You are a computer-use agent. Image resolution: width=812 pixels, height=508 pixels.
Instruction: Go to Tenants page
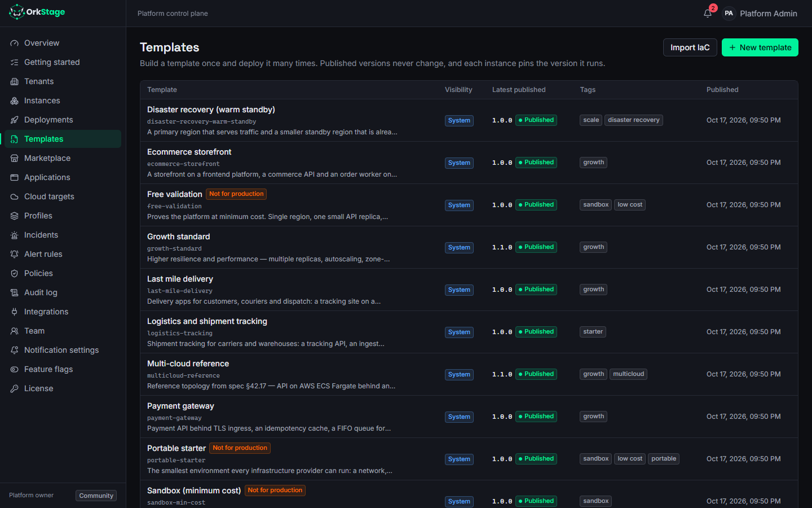63,81
